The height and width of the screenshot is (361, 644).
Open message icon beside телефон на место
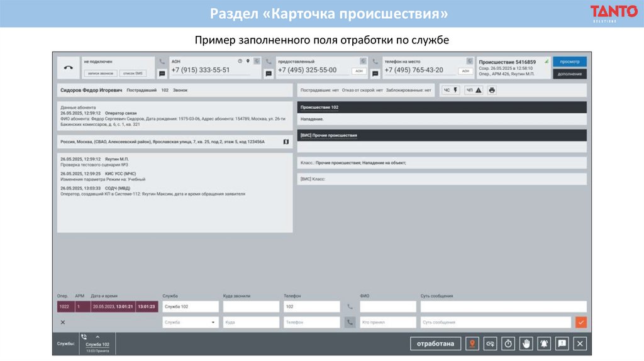375,74
